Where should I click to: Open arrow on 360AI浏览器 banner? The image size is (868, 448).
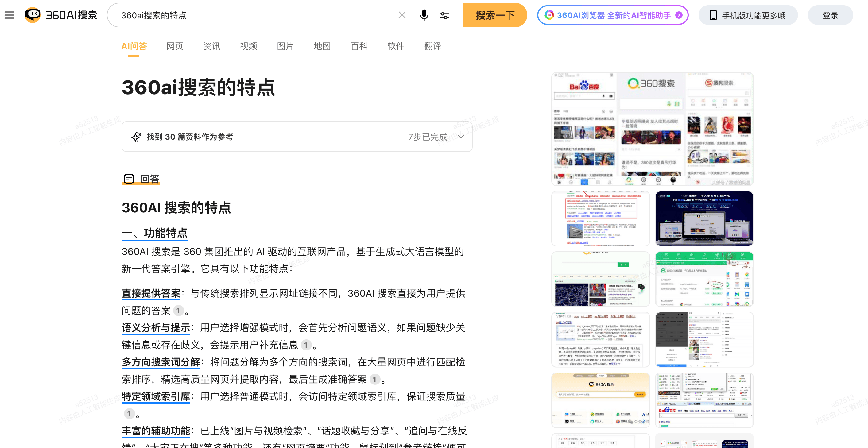click(679, 15)
